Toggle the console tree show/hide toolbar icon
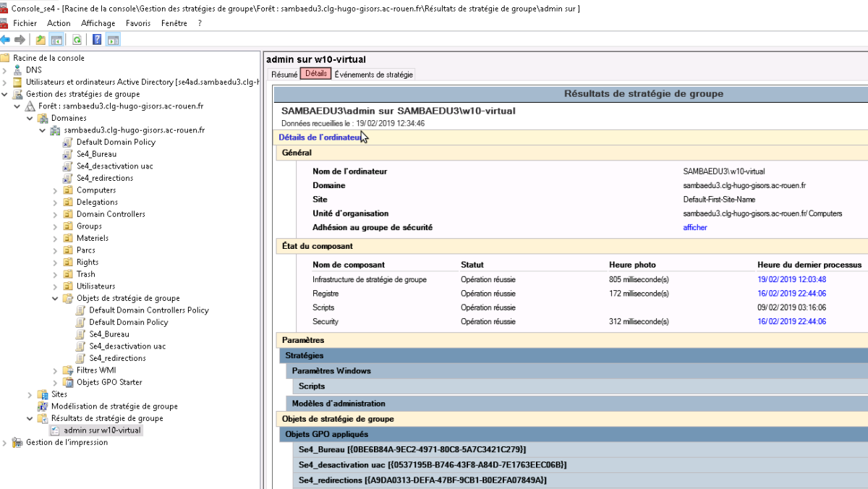 pos(56,39)
